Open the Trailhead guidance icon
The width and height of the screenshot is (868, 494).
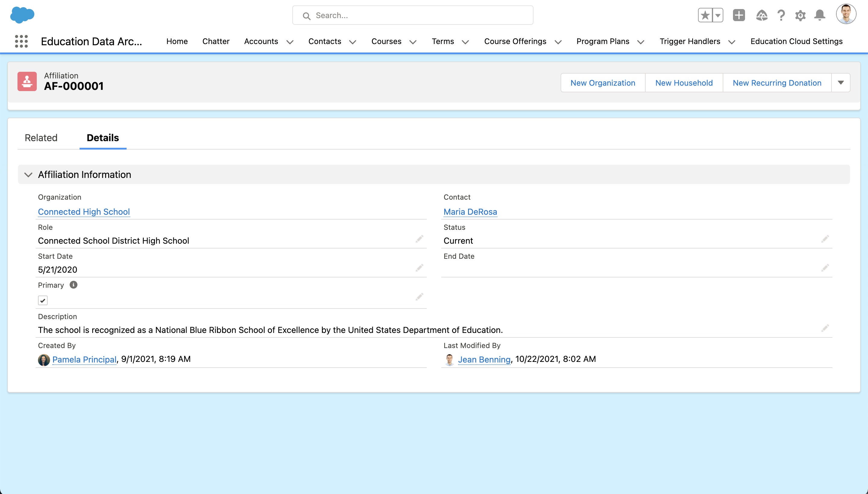click(762, 15)
